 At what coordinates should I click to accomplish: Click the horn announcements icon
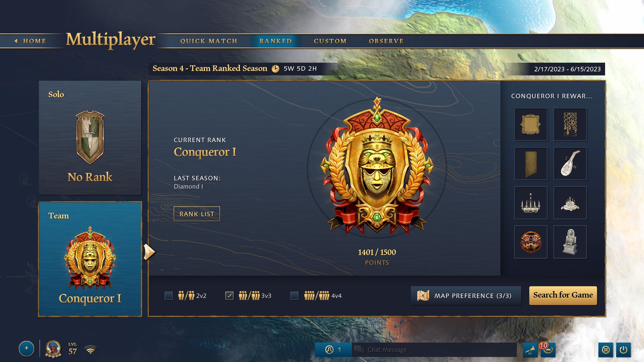point(530,350)
